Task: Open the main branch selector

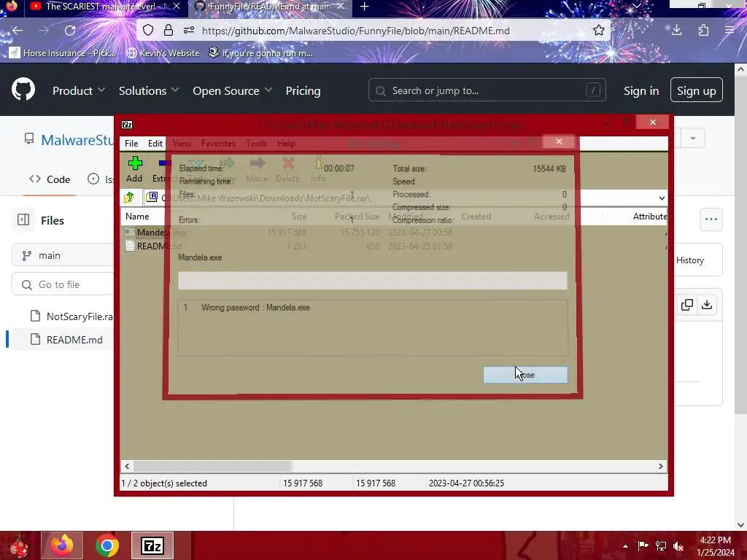Action: pyautogui.click(x=63, y=255)
